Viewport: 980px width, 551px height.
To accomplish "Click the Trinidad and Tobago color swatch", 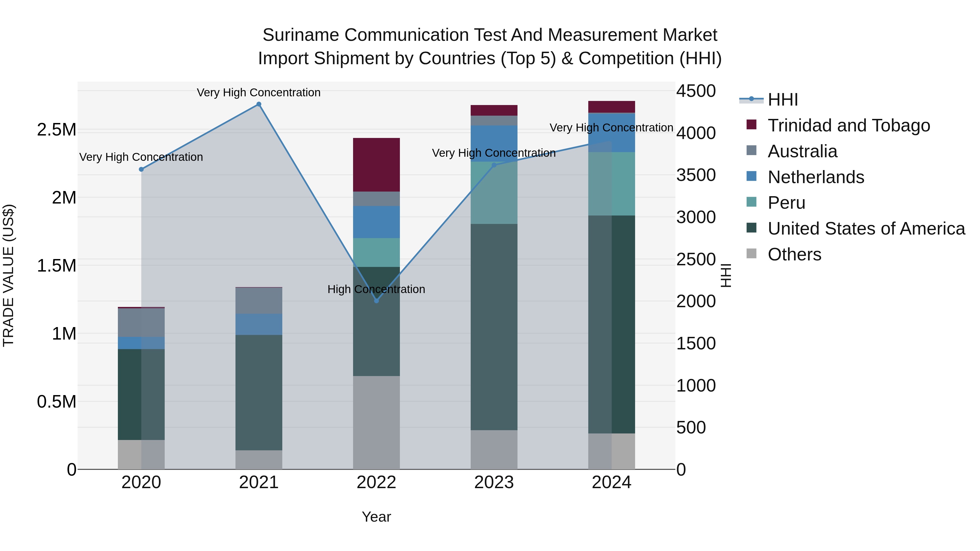I will click(751, 124).
